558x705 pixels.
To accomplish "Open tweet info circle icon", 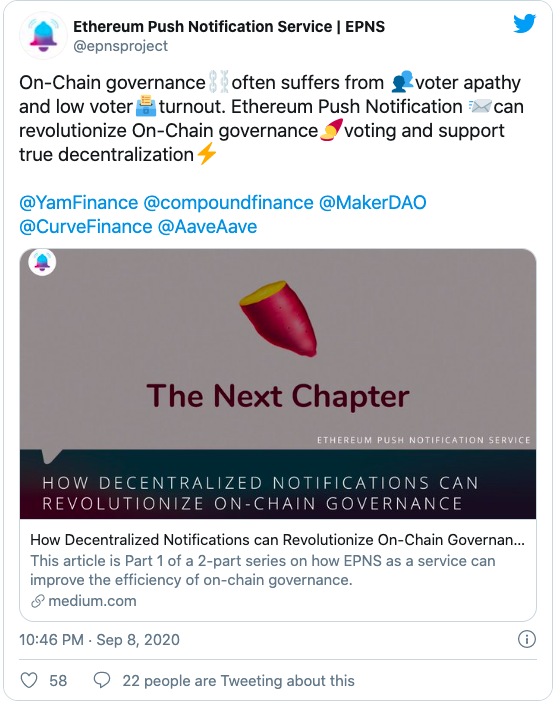I will [527, 639].
